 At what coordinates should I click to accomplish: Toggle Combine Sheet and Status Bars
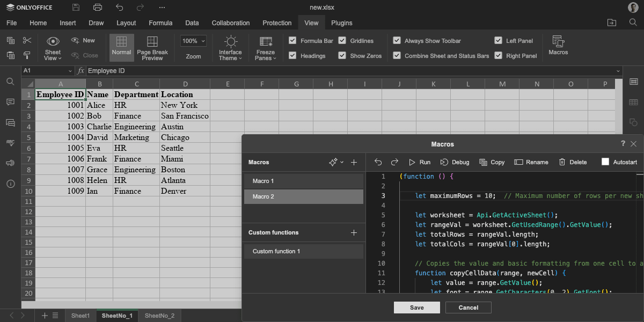[397, 55]
